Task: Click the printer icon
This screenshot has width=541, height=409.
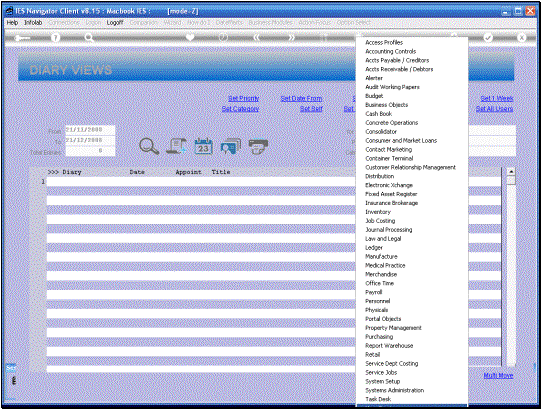Action: pyautogui.click(x=258, y=146)
